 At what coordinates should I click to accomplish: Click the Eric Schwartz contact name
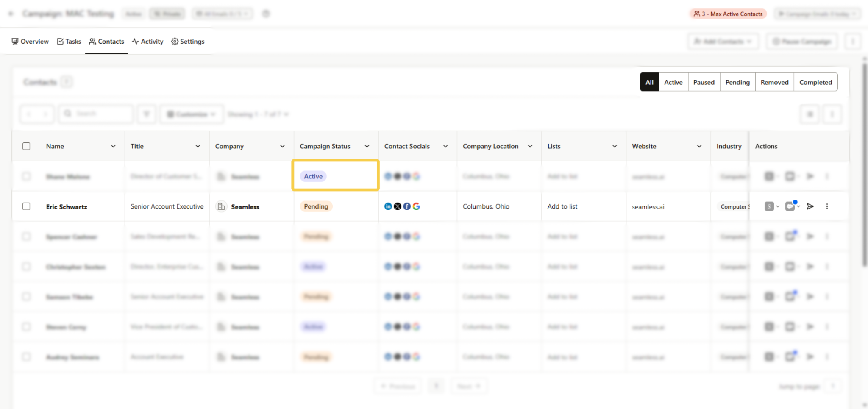[x=67, y=207]
